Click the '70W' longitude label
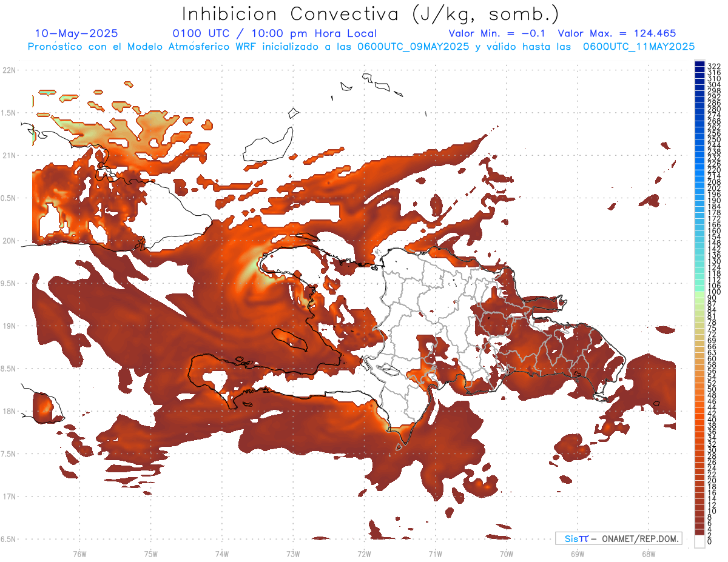The height and width of the screenshot is (562, 728). tap(507, 554)
